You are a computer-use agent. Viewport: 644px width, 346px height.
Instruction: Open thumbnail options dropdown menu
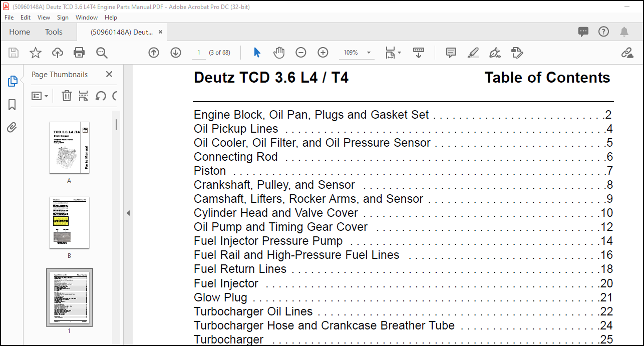40,96
